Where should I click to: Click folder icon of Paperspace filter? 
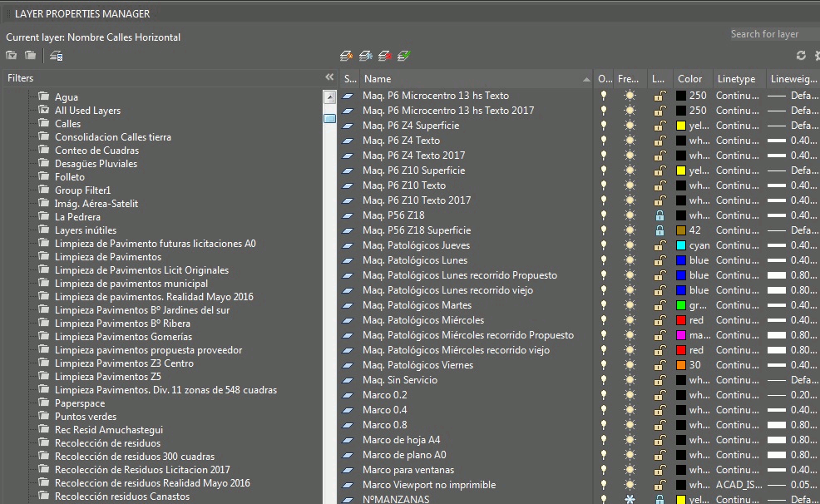pyautogui.click(x=44, y=403)
